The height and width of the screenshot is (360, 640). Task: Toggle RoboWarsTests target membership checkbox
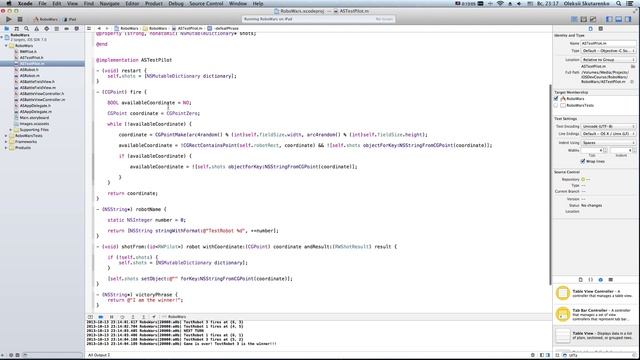coord(556,105)
